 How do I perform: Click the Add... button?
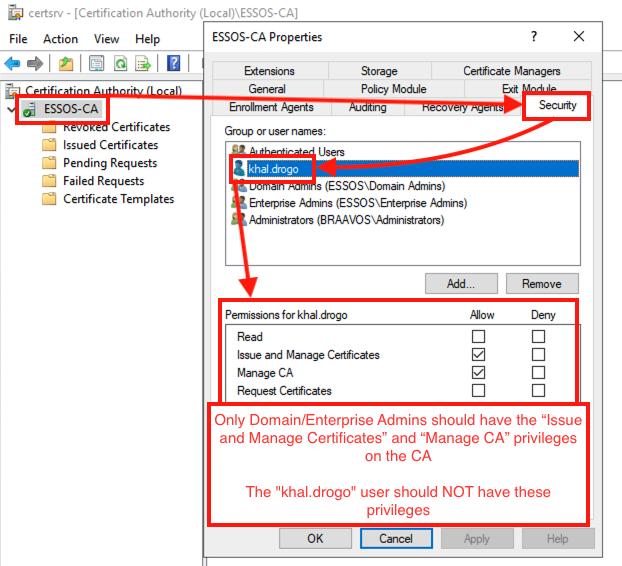coord(461,284)
